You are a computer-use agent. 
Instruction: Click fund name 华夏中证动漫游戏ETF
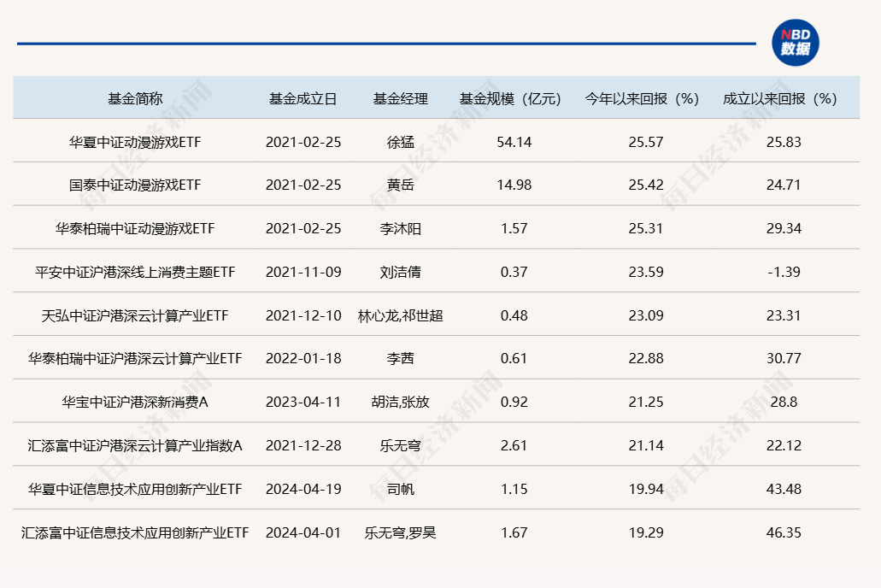(135, 142)
